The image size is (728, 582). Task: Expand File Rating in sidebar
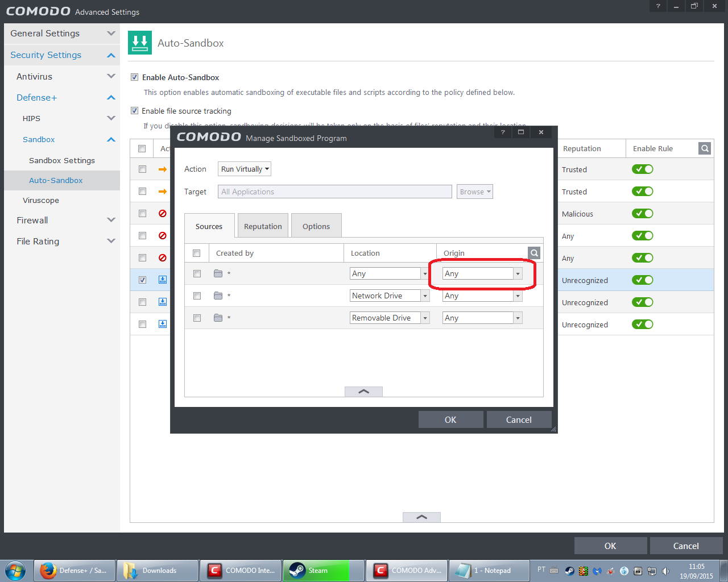[62, 241]
